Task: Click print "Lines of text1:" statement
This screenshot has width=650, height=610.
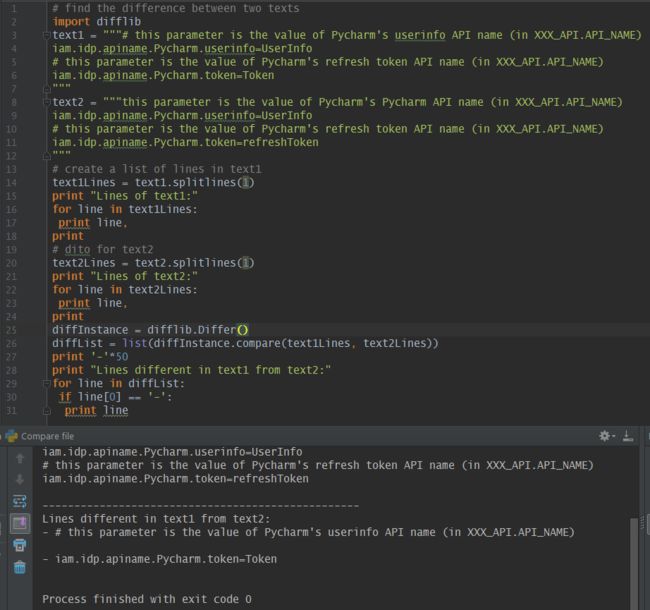Action: 125,196
